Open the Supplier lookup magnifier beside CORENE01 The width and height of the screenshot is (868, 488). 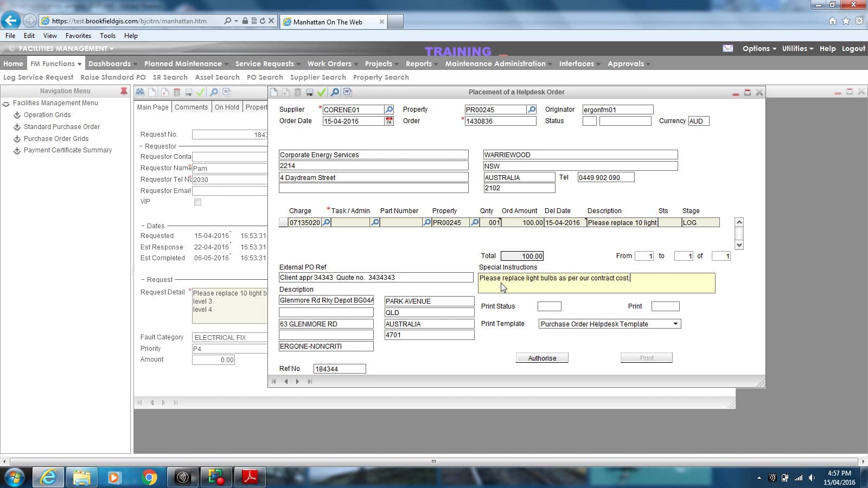click(x=388, y=109)
